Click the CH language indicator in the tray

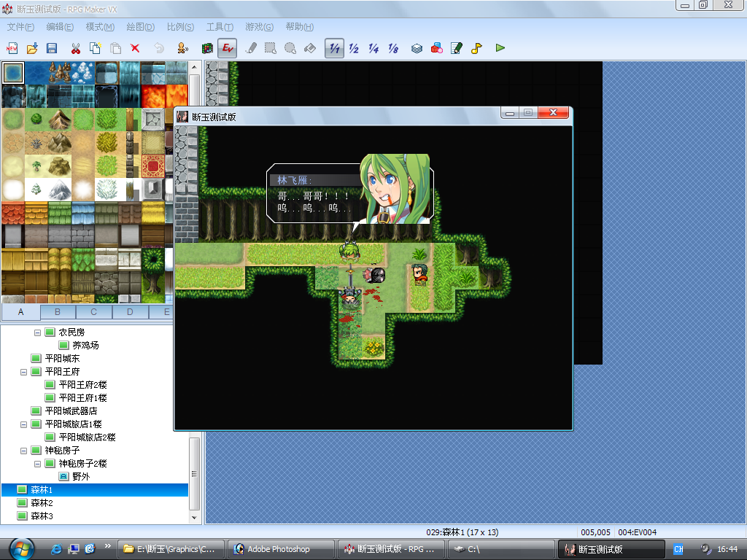coord(678,549)
